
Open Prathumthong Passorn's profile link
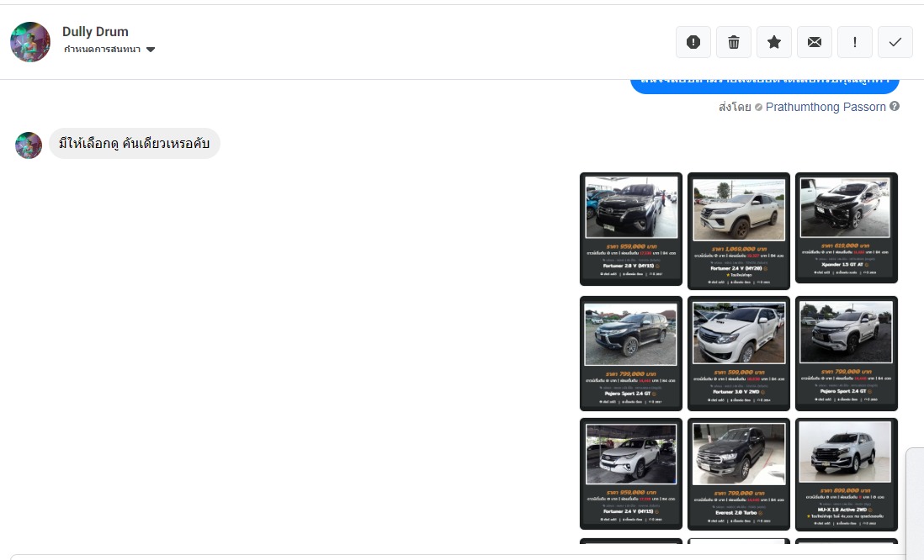point(826,107)
